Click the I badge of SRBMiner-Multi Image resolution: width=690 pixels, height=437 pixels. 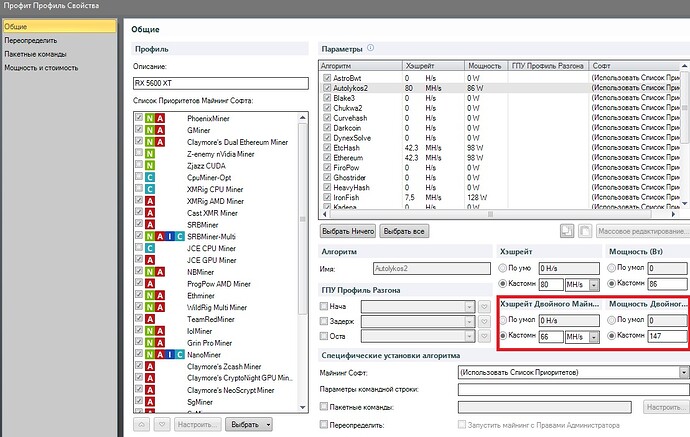click(x=170, y=236)
